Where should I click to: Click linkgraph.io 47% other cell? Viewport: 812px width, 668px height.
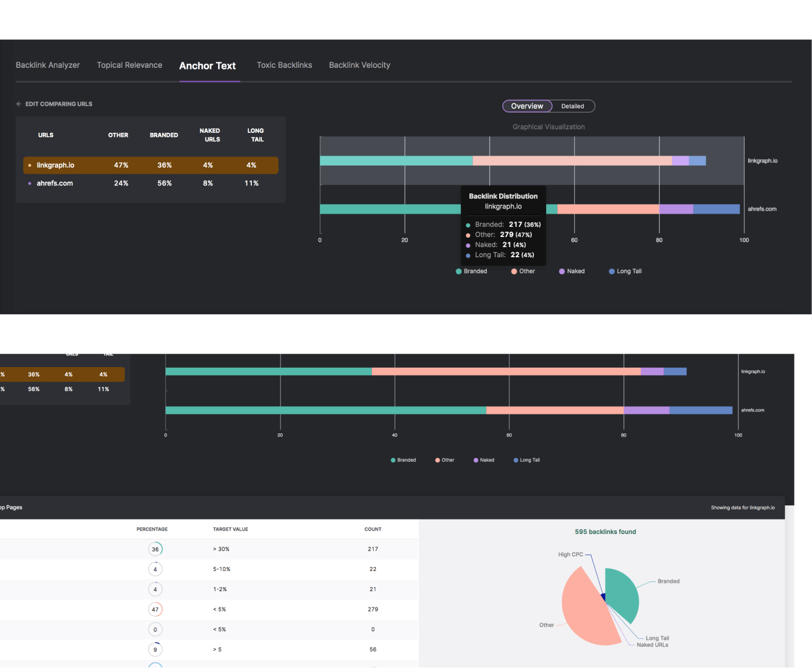(x=121, y=165)
